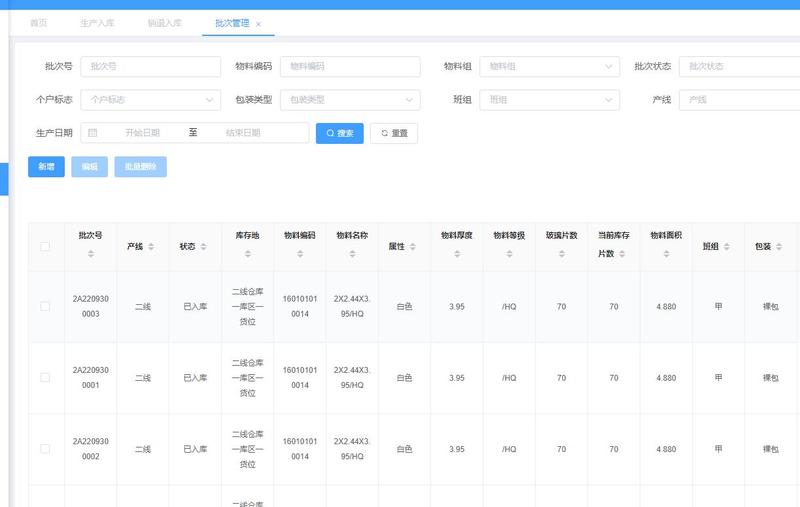Sort table by 班组 column header
This screenshot has width=800, height=507.
click(x=727, y=246)
